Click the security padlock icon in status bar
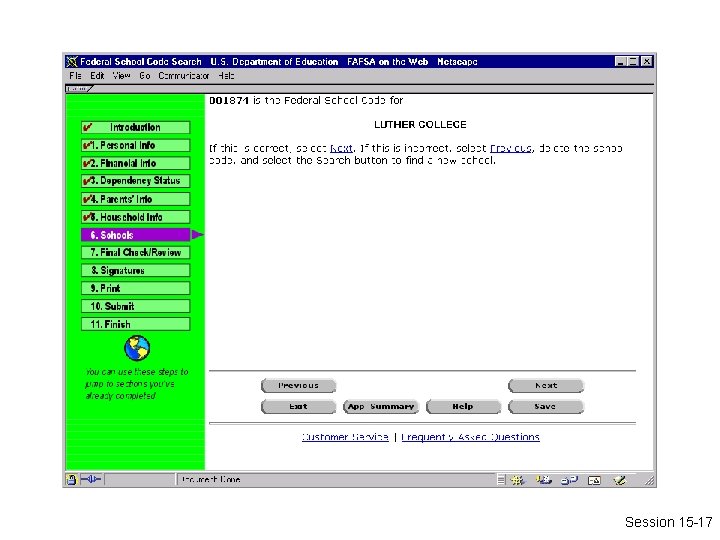Screen dimensions: 720x540 coord(71,480)
